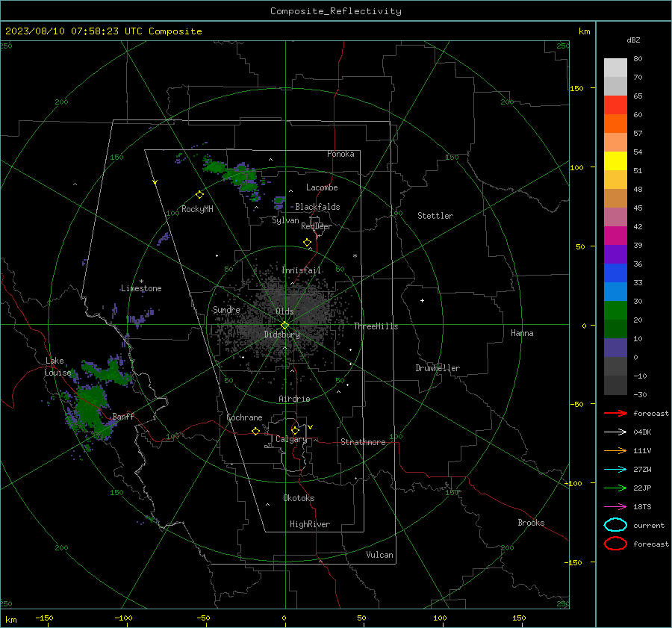Click the Lake Louise label
This screenshot has height=628, width=672.
(57, 367)
